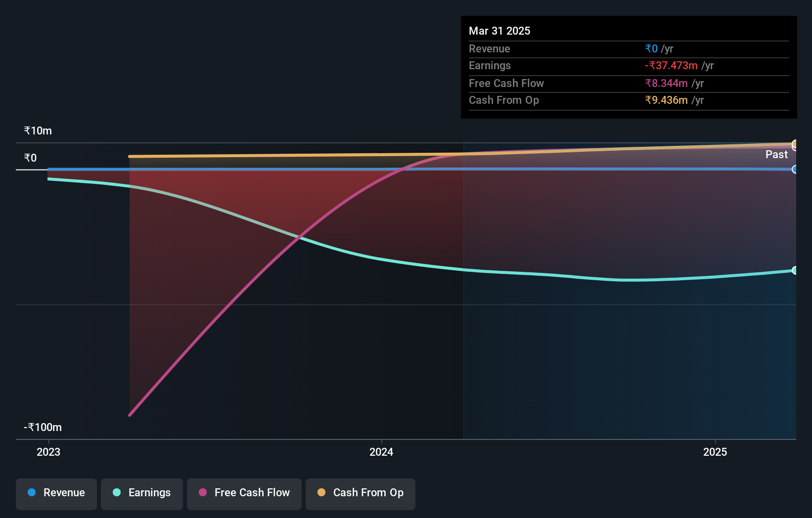Screen dimensions: 812x518
Task: Click the Past label on the chart
Action: pyautogui.click(x=776, y=155)
